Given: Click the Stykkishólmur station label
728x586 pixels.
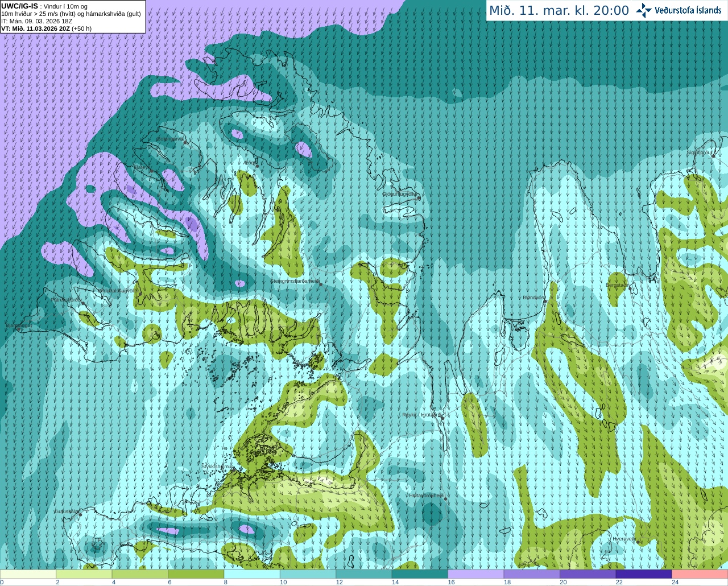Looking at the screenshot, I should [218, 466].
